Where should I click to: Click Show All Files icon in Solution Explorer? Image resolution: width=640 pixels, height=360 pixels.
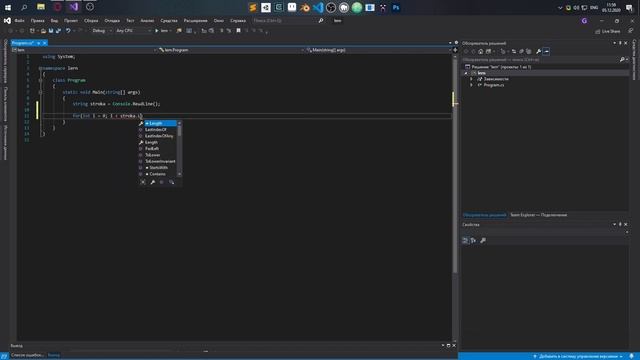[529, 51]
